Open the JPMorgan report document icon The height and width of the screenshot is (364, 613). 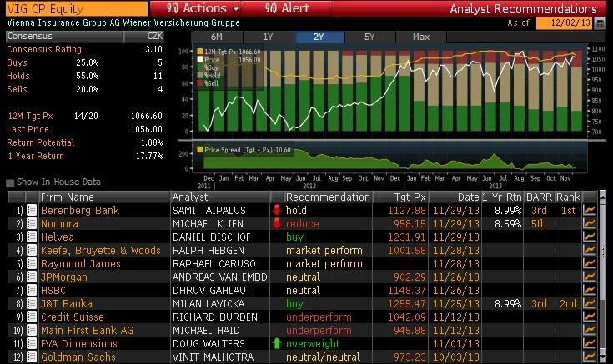(x=32, y=277)
